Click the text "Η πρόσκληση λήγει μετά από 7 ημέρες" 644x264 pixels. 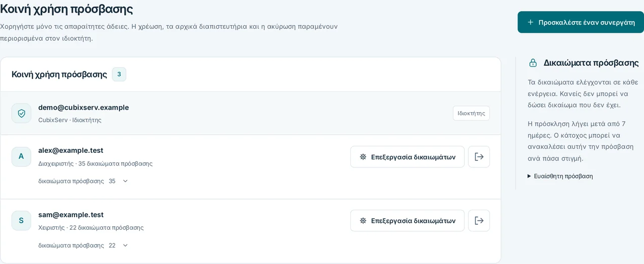tap(577, 129)
